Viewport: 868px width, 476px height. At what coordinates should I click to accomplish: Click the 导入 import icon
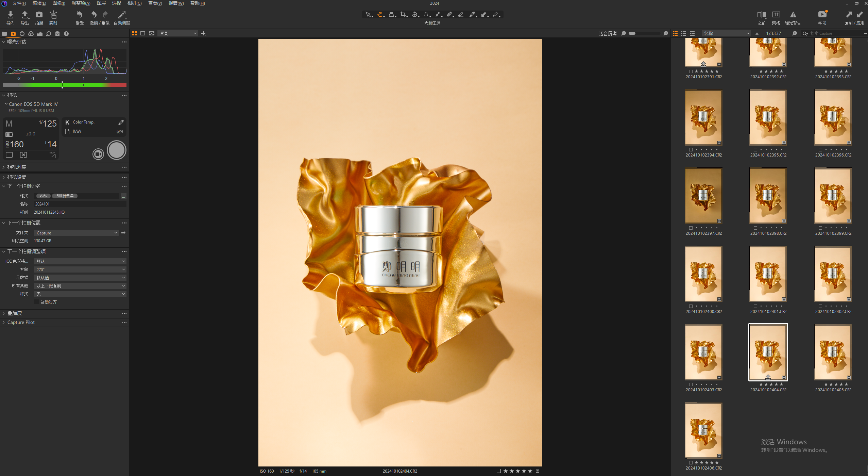point(10,15)
